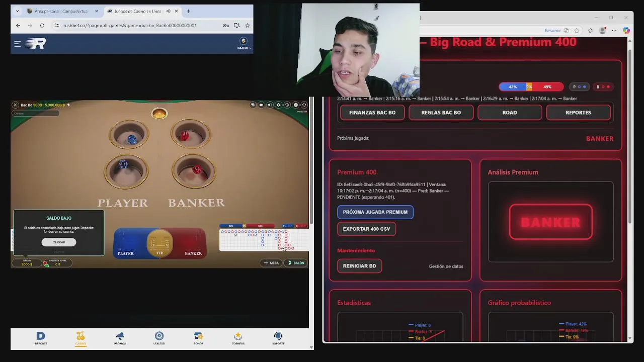The width and height of the screenshot is (644, 362).
Task: Bookmark the rushbet page with star icon
Action: pos(248,25)
